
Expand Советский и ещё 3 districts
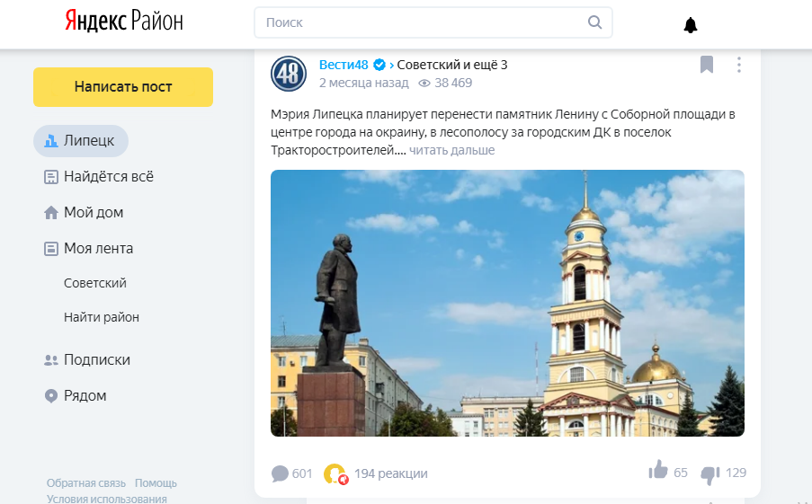tap(452, 65)
